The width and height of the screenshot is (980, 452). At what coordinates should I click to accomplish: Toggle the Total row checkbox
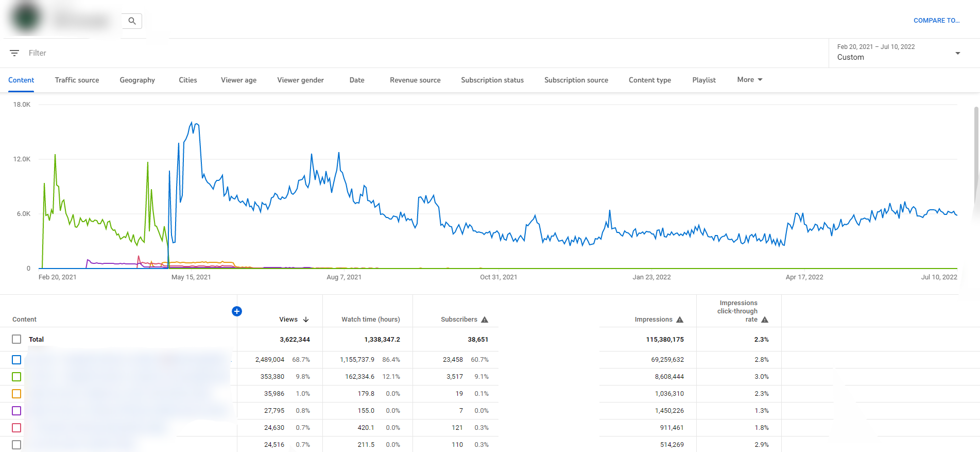tap(16, 339)
